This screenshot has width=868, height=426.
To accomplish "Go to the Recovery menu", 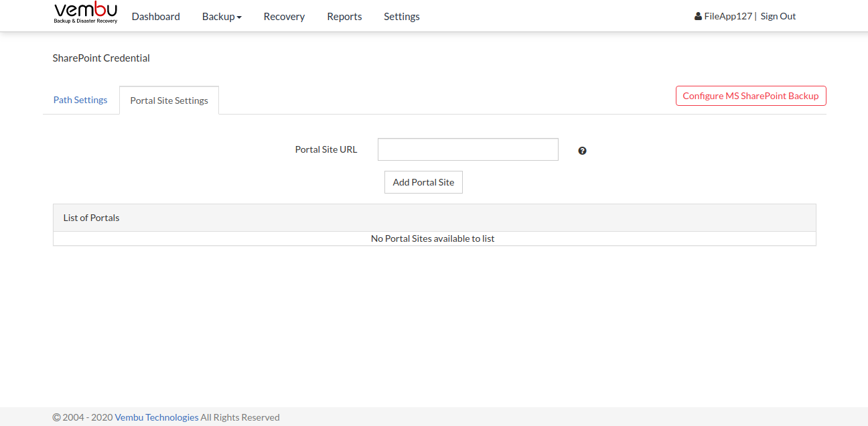I will (x=284, y=16).
